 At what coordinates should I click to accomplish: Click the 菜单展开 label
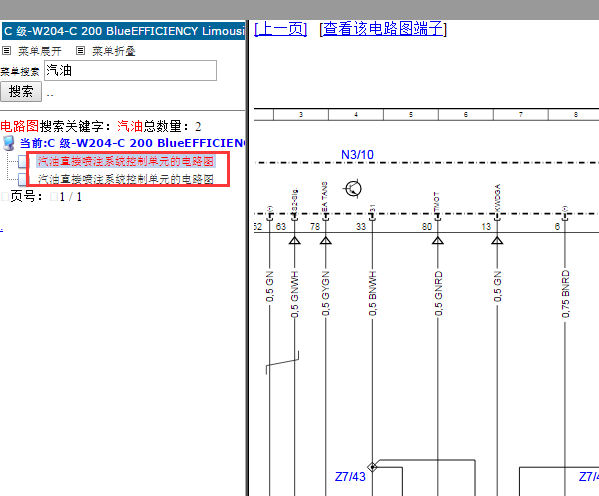point(40,51)
